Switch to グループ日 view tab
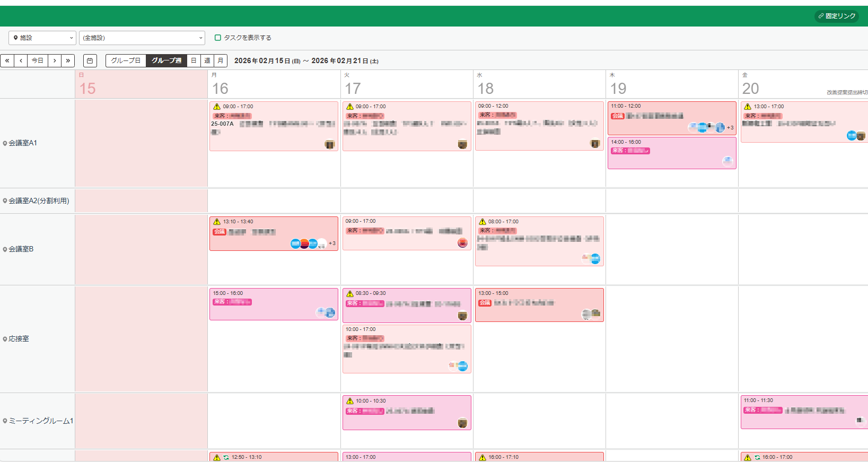The height and width of the screenshot is (462, 868). 126,61
